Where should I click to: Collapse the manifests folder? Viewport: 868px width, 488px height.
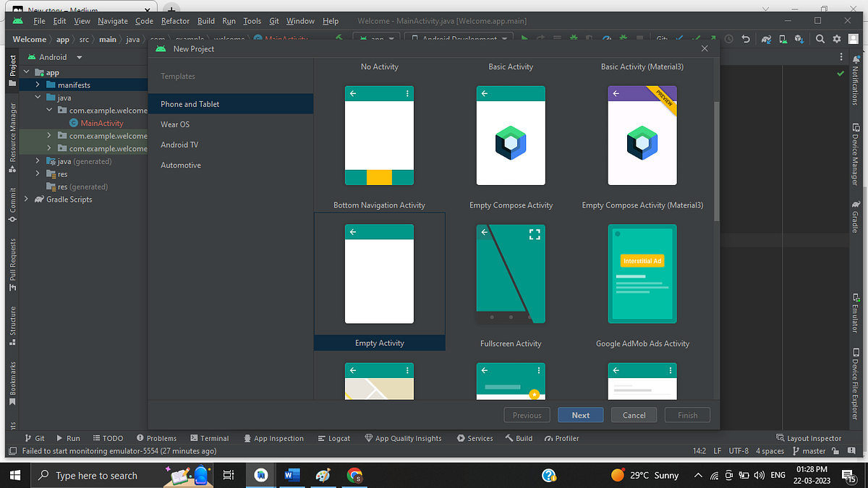(36, 85)
